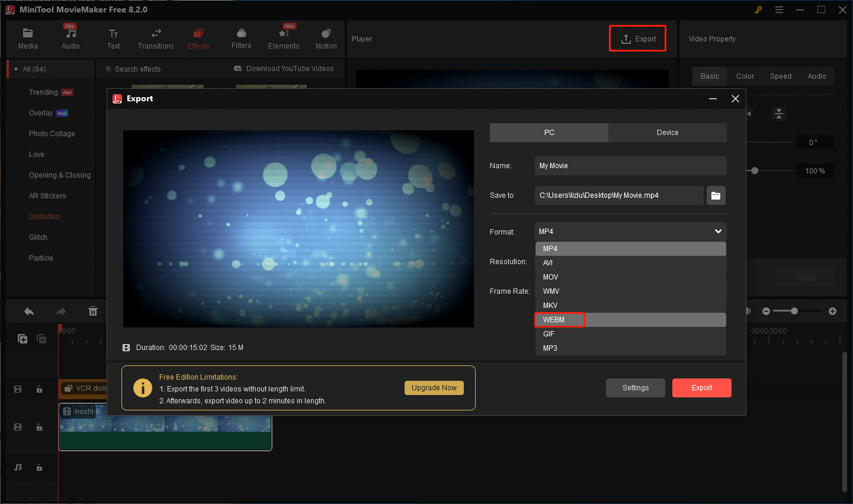Open the Media library tab
This screenshot has width=853, height=504.
click(28, 39)
